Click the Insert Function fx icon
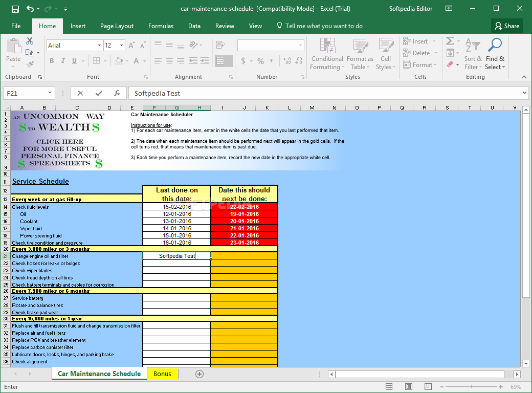This screenshot has width=532, height=393. tap(117, 93)
